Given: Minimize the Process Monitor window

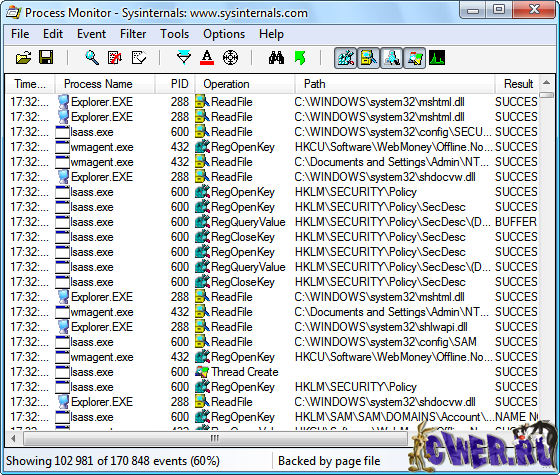Looking at the screenshot, I should (x=473, y=10).
